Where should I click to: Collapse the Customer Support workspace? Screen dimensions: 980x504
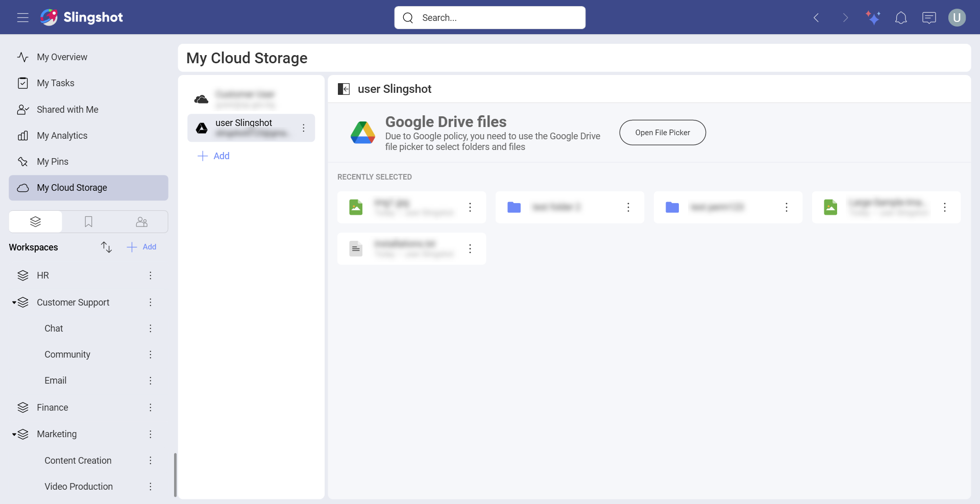pyautogui.click(x=14, y=302)
